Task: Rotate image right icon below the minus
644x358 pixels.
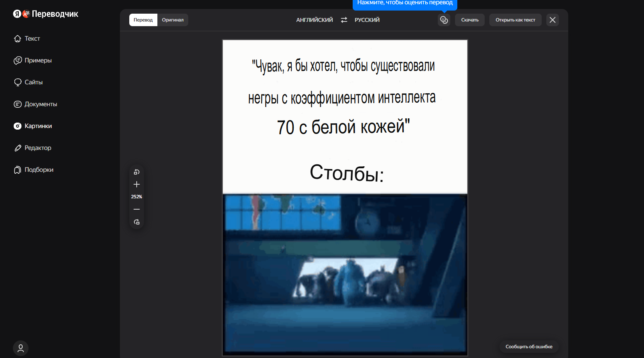Action: coord(137,222)
